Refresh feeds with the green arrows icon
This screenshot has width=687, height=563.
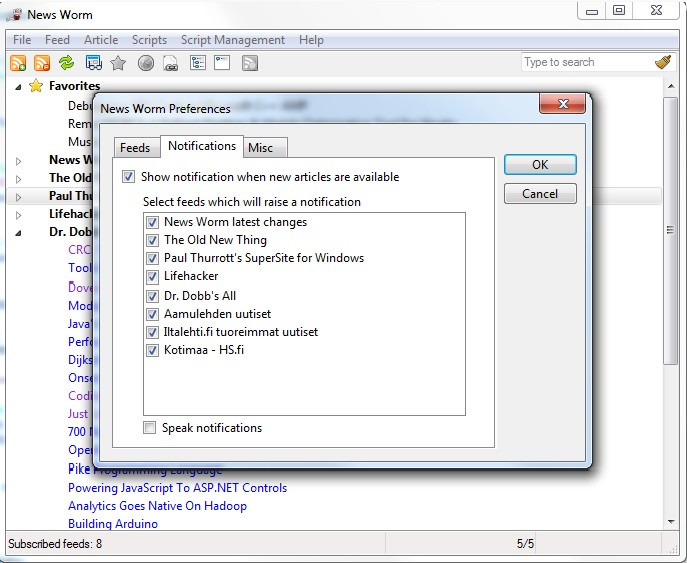click(x=67, y=63)
